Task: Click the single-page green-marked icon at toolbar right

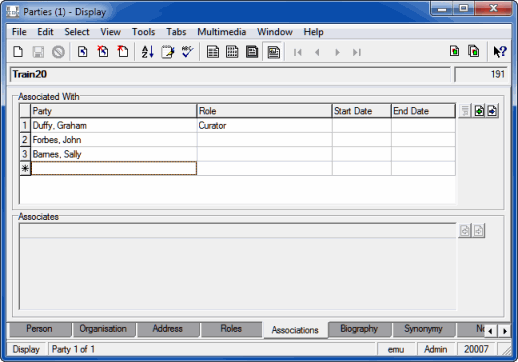Action: (x=454, y=51)
